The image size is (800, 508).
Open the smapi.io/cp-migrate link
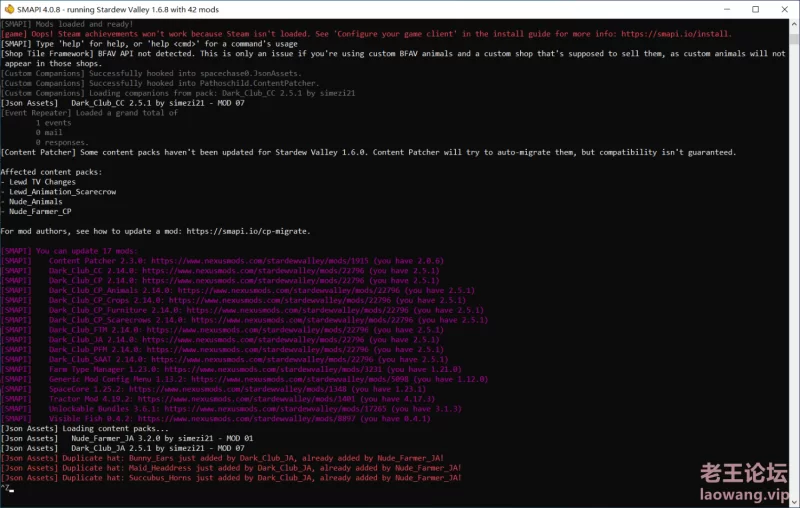247,232
